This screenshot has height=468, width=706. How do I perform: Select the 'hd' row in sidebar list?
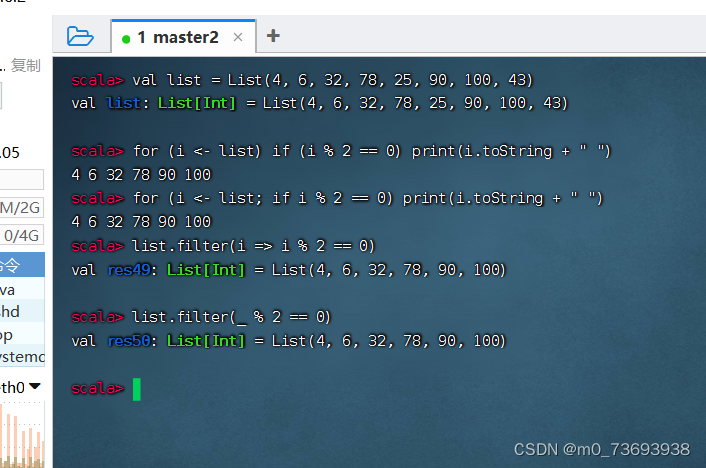point(22,311)
